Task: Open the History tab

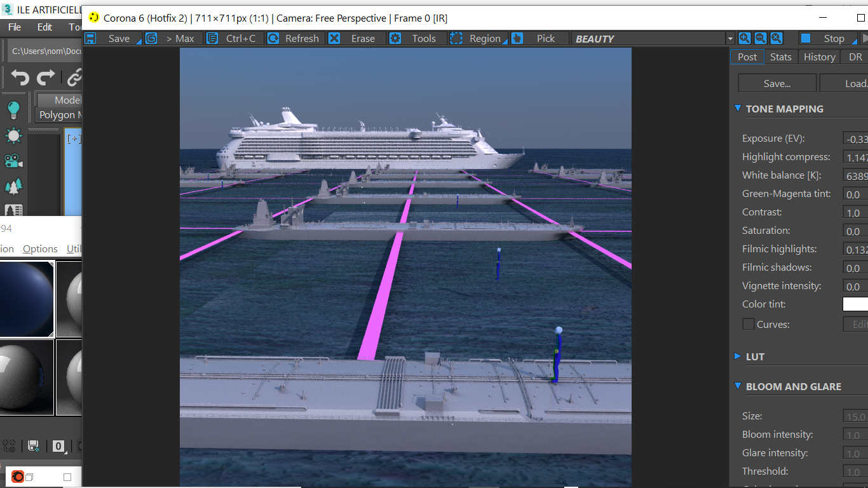Action: [x=819, y=57]
